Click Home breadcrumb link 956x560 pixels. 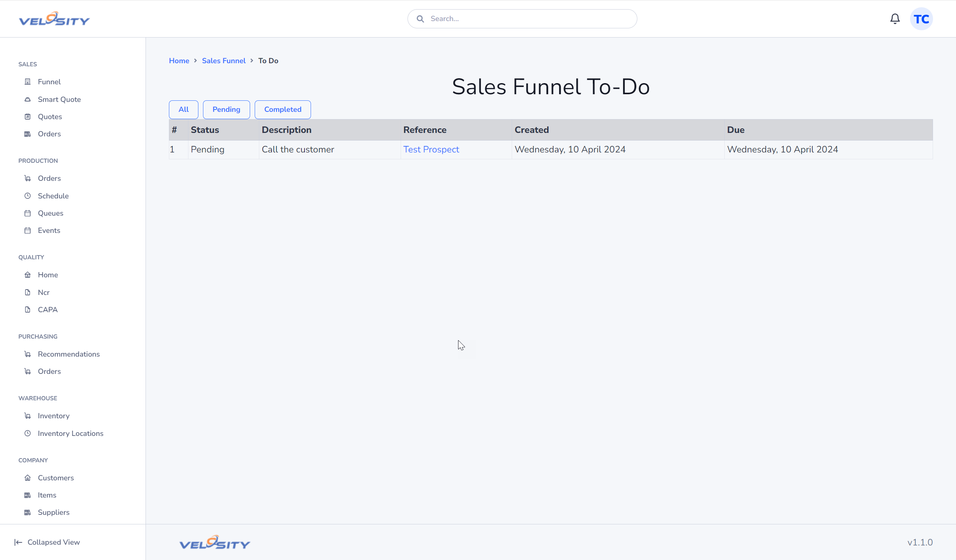point(179,61)
